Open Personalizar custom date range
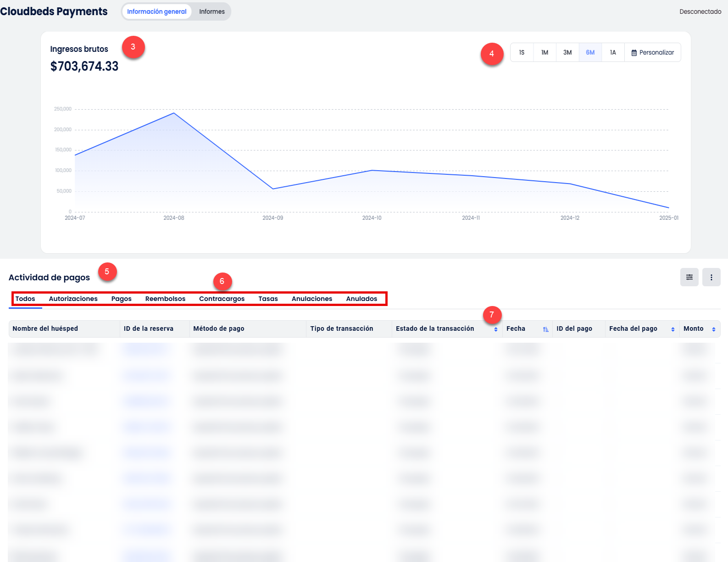 [x=653, y=52]
